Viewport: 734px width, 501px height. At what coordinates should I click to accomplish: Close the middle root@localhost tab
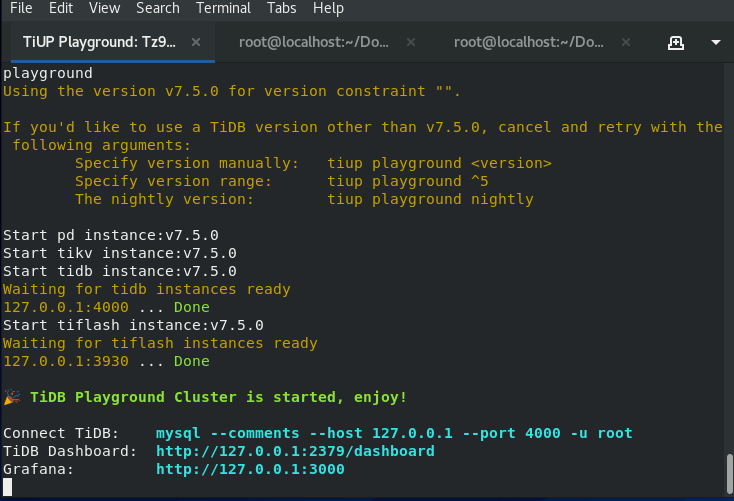pos(411,42)
